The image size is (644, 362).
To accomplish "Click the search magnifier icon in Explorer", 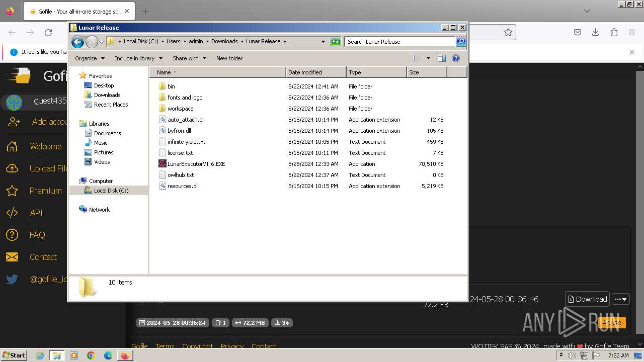I will pyautogui.click(x=461, y=42).
